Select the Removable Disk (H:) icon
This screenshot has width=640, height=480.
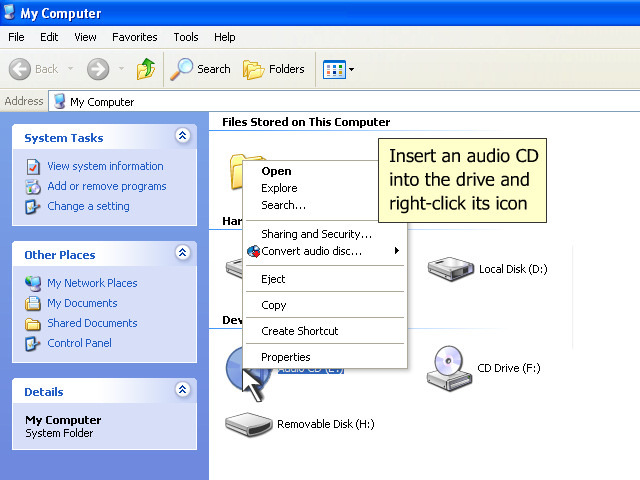point(248,424)
